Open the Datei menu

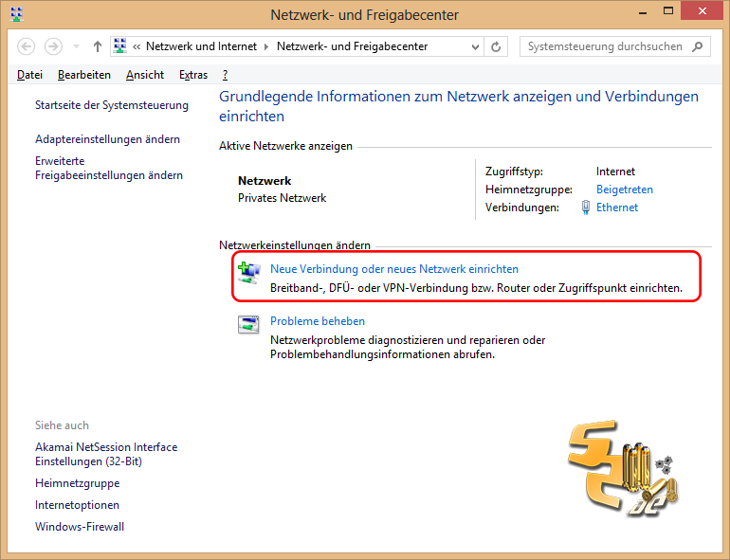coord(29,75)
